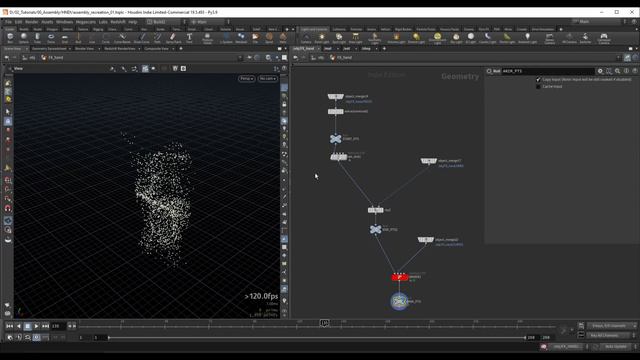Open the Render menu
This screenshot has height=360, width=640.
click(x=31, y=22)
